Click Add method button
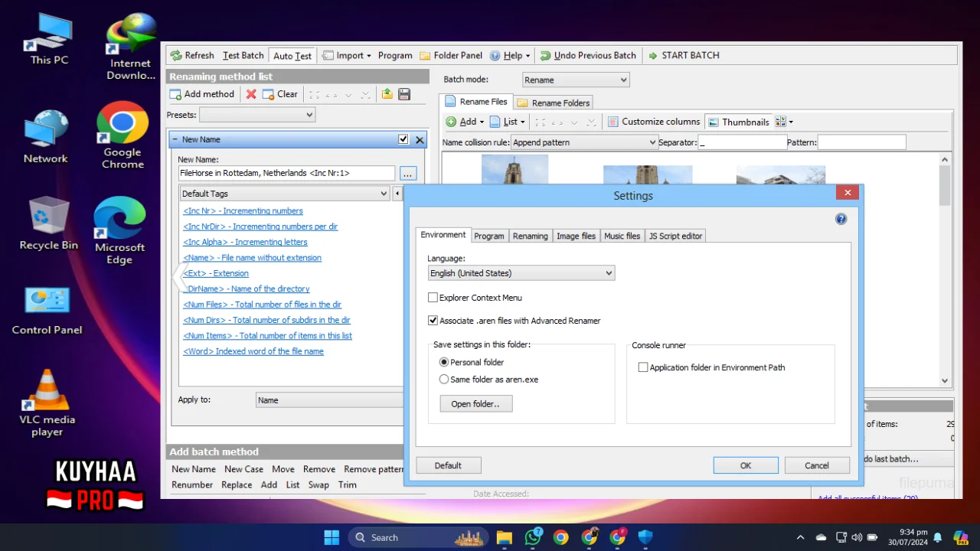This screenshot has height=551, width=980. pyautogui.click(x=202, y=94)
